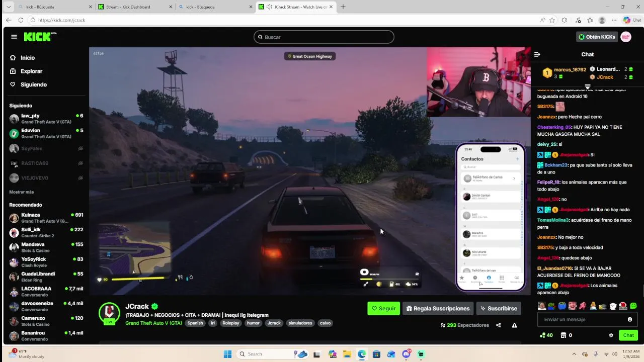
Task: Click the webcam overlay in the stream
Action: pyautogui.click(x=478, y=82)
